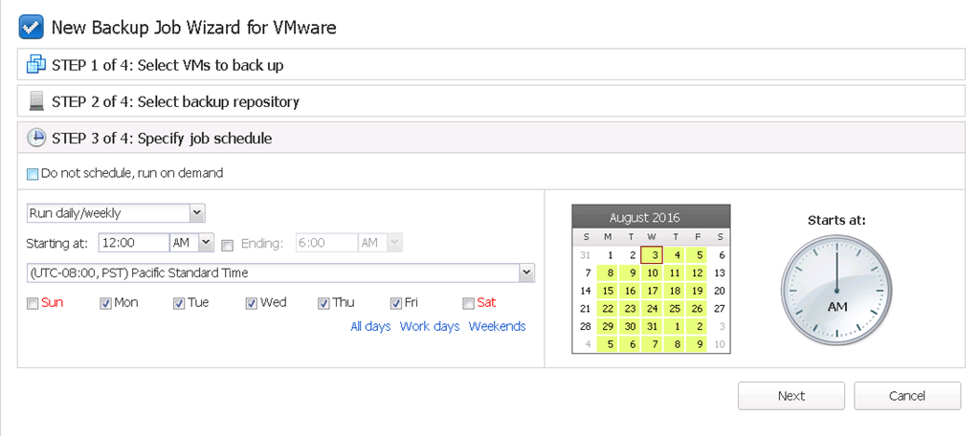Select August 17 on the calendar
The height and width of the screenshot is (436, 980).
[653, 291]
